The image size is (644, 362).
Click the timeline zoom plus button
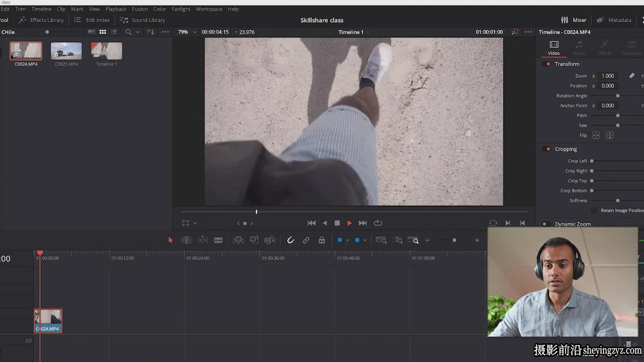477,240
